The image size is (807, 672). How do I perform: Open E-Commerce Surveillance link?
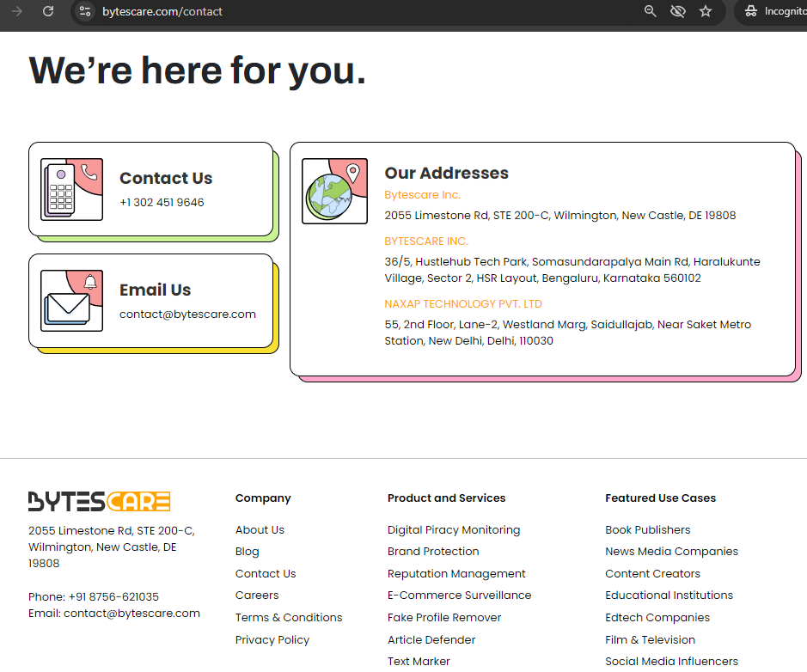point(460,596)
